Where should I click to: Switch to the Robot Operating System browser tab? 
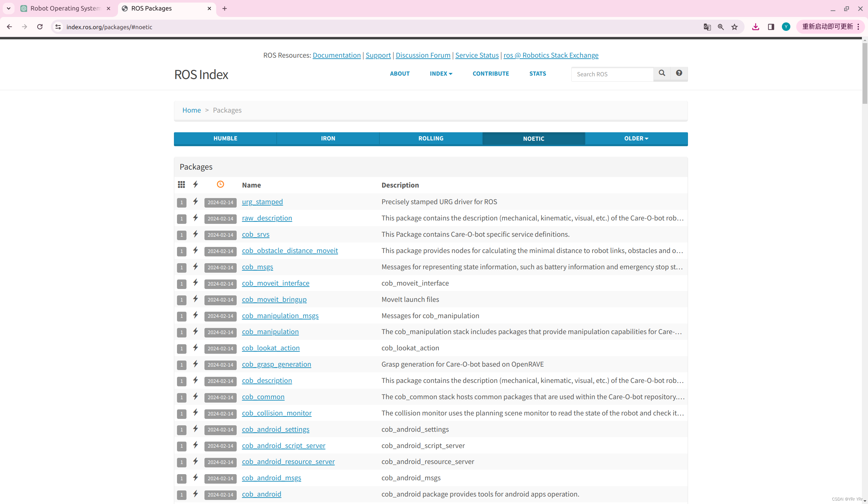(x=65, y=8)
